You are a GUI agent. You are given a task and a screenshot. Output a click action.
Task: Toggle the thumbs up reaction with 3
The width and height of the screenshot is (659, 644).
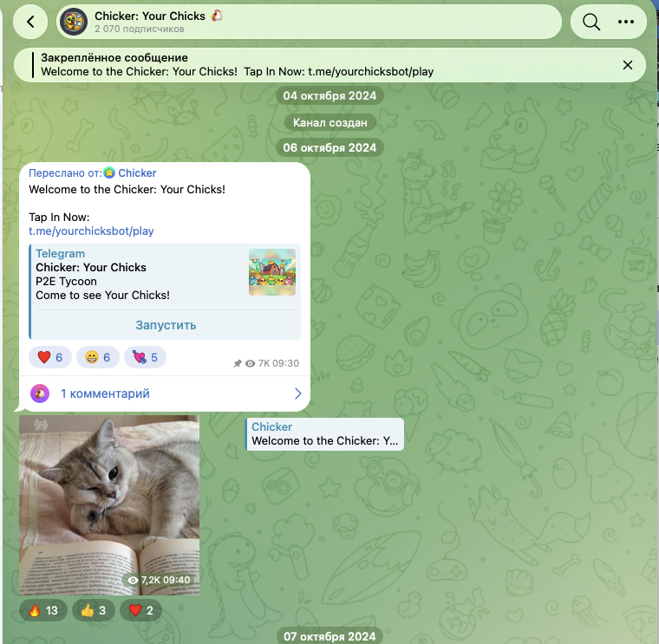coord(94,610)
